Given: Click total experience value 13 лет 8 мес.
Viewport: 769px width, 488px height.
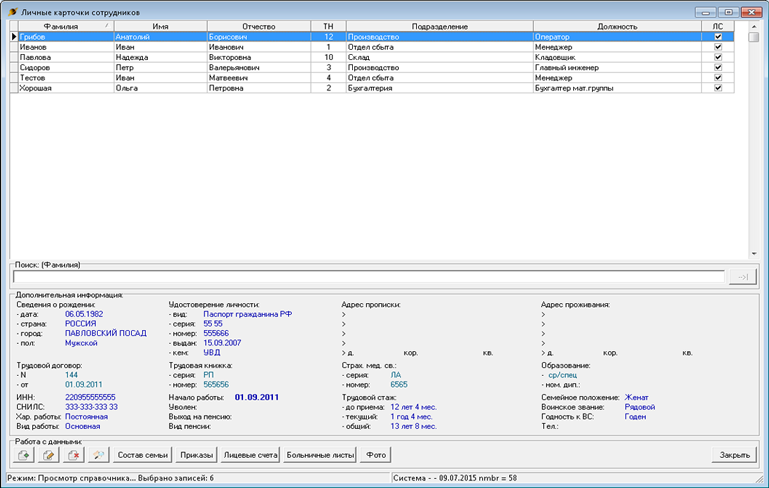Looking at the screenshot, I should (413, 426).
